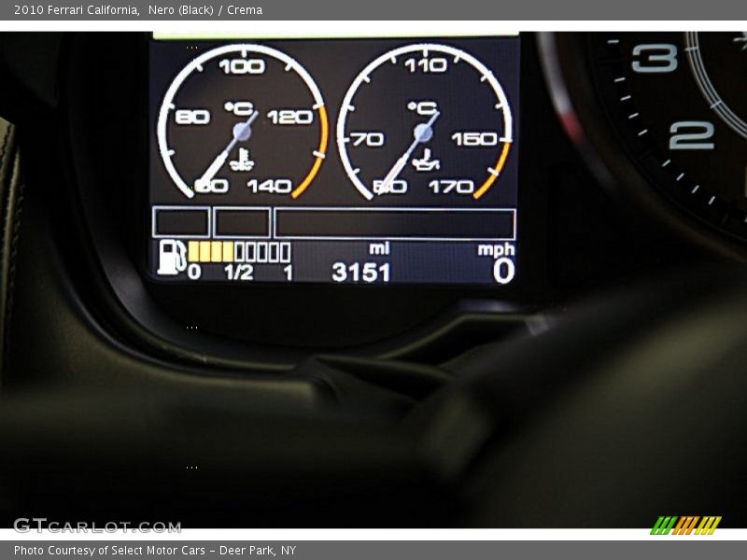Click the coolant gauge needle hub

[242, 132]
